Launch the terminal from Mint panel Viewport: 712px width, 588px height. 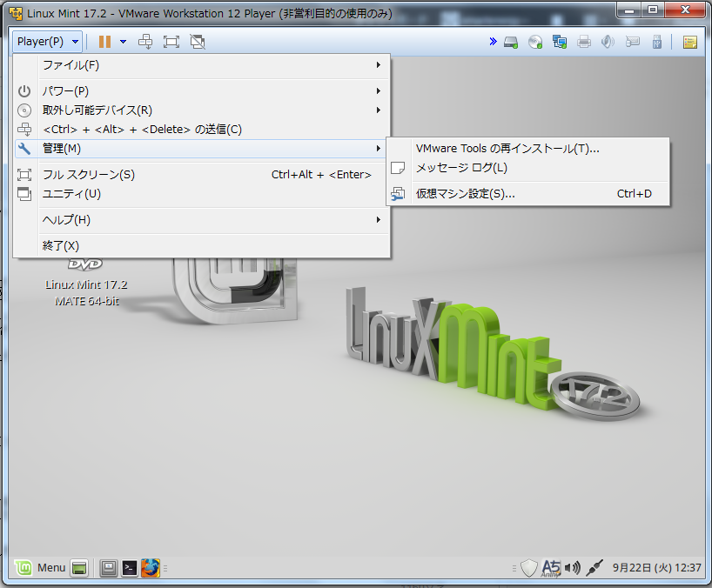point(130,568)
